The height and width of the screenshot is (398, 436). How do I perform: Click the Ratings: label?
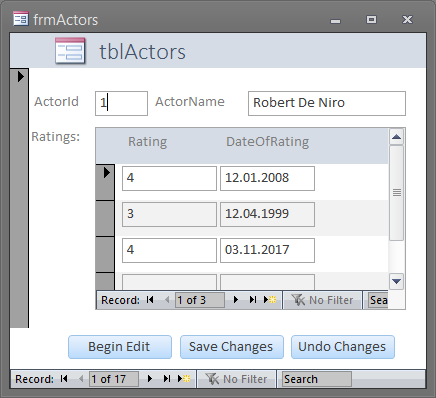56,137
